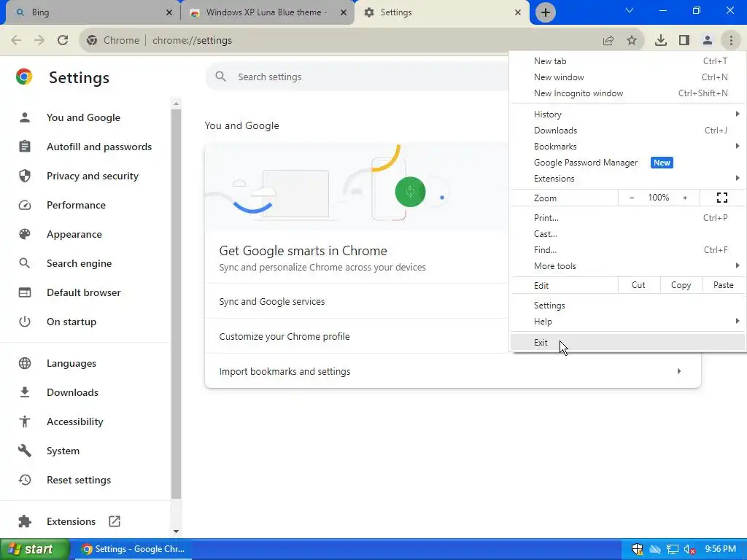This screenshot has height=560, width=747.
Task: Open Accessibility settings
Action: pos(75,421)
